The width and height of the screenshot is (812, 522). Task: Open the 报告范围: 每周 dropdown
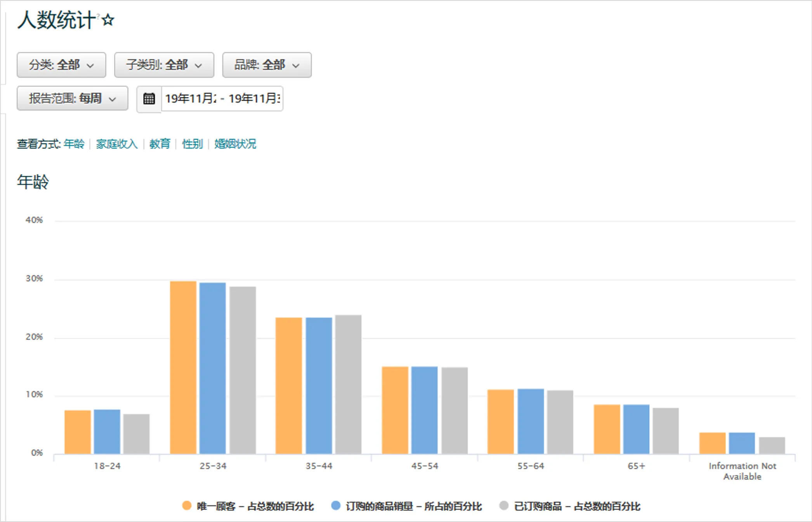72,99
